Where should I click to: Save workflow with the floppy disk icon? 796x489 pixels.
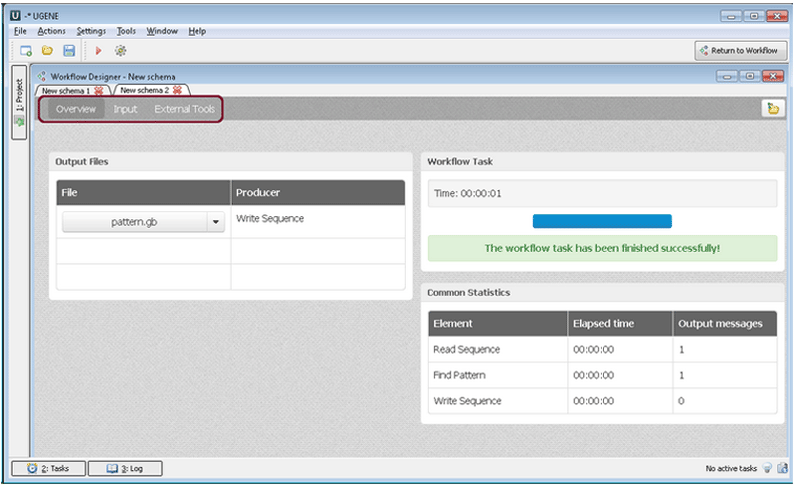coord(69,51)
